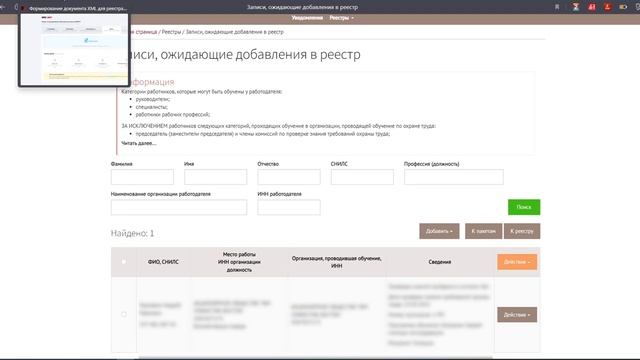Focus the Фамилия input field

pyautogui.click(x=142, y=177)
